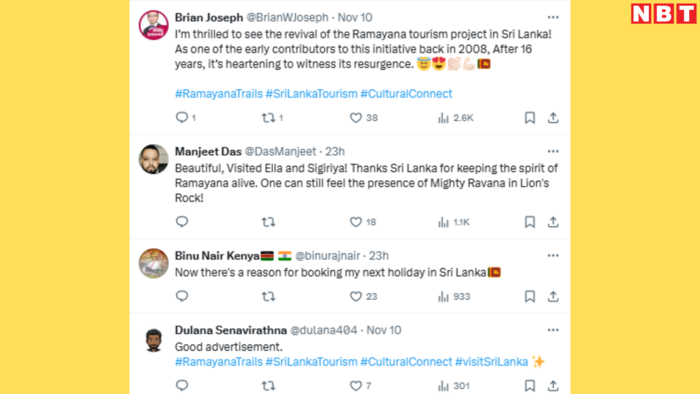Image resolution: width=700 pixels, height=394 pixels.
Task: Open @DasManjeet profile handle
Action: (x=280, y=152)
